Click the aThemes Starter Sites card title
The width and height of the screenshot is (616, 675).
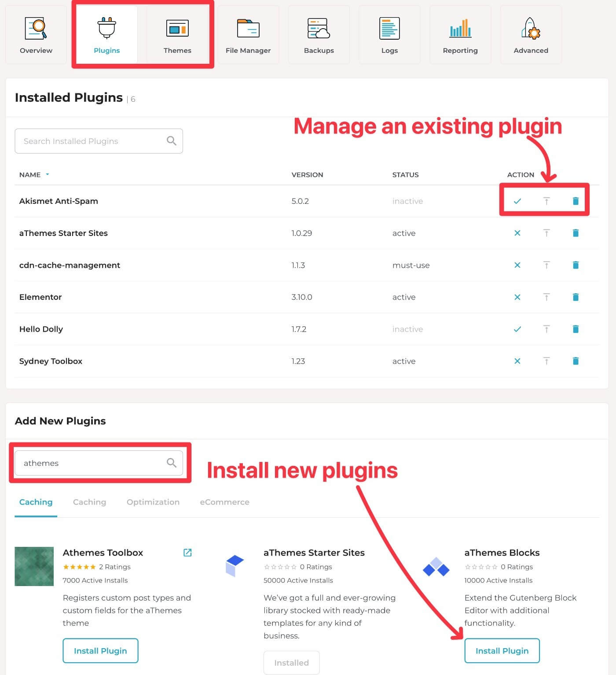coord(314,553)
